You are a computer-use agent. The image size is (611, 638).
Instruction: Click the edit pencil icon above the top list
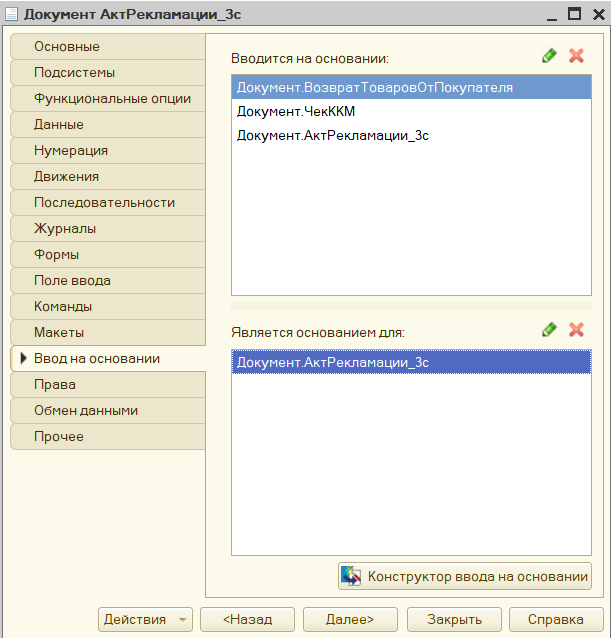click(x=549, y=57)
